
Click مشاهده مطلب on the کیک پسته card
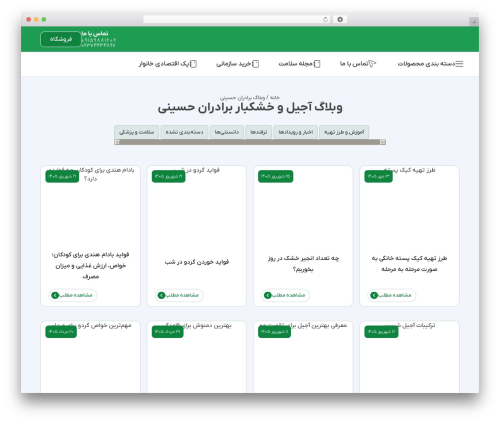coord(392,295)
